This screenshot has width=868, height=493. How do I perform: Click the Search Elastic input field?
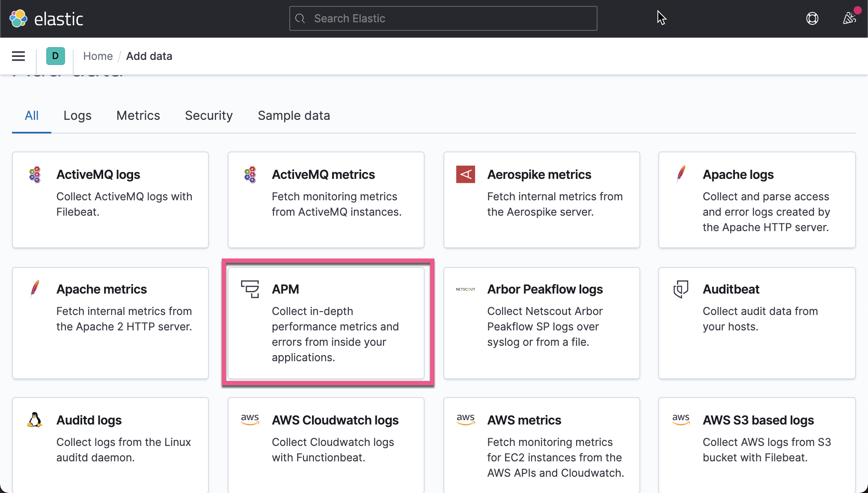click(443, 18)
